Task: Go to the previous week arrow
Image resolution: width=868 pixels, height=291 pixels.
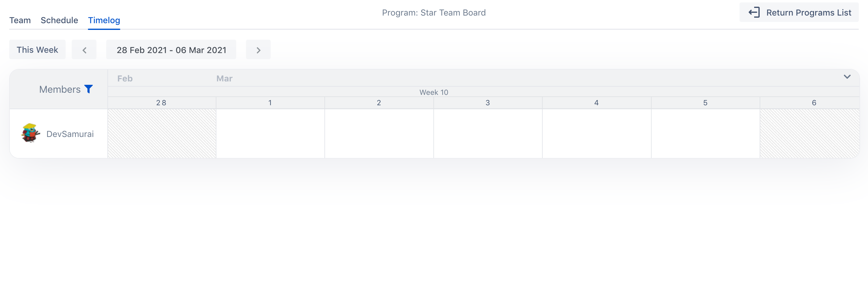Action: (84, 50)
